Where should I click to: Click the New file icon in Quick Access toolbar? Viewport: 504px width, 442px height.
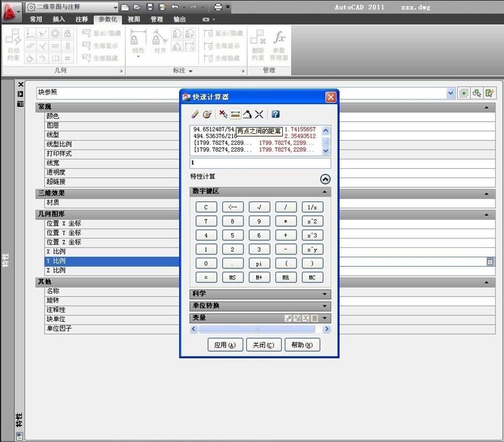pyautogui.click(x=125, y=7)
